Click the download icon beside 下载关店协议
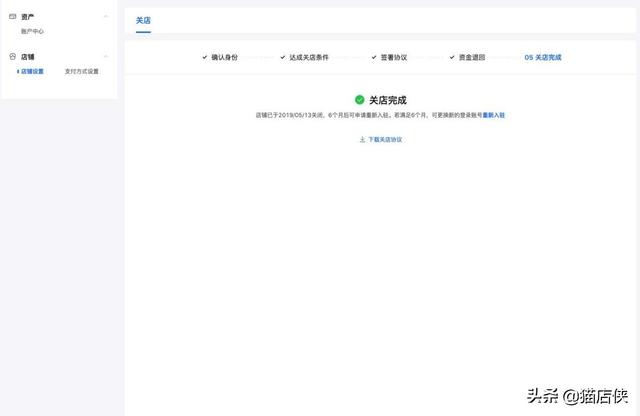Image resolution: width=640 pixels, height=416 pixels. pos(362,140)
